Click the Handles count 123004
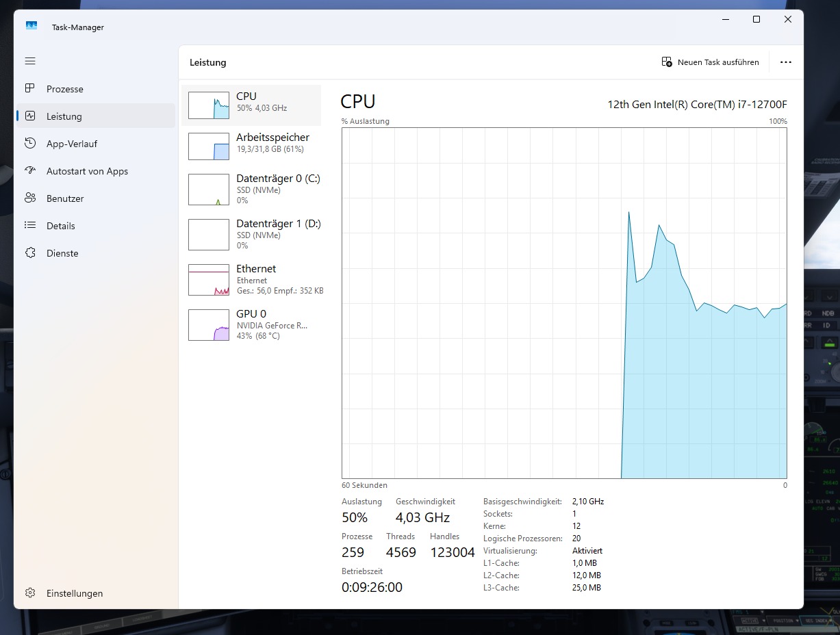Image resolution: width=840 pixels, height=635 pixels. 453,552
